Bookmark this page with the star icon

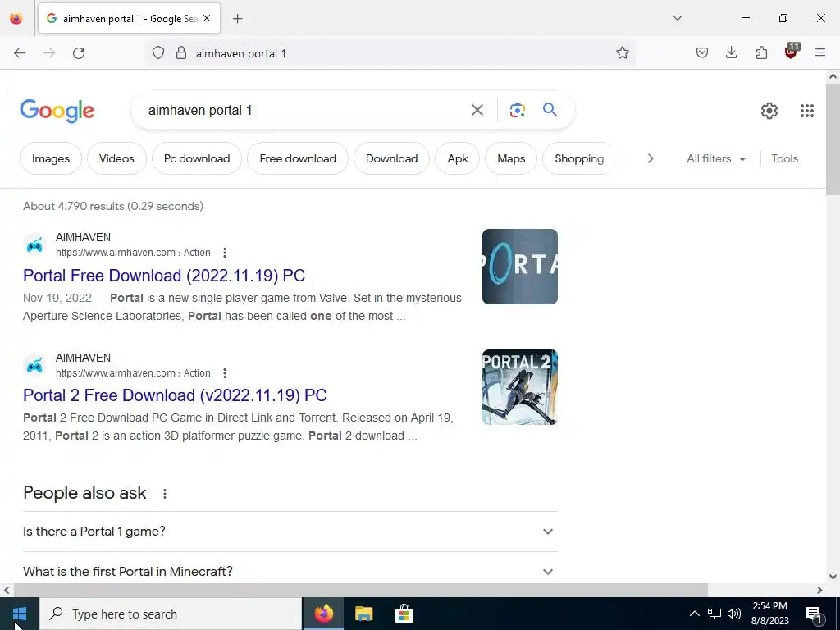tap(622, 53)
